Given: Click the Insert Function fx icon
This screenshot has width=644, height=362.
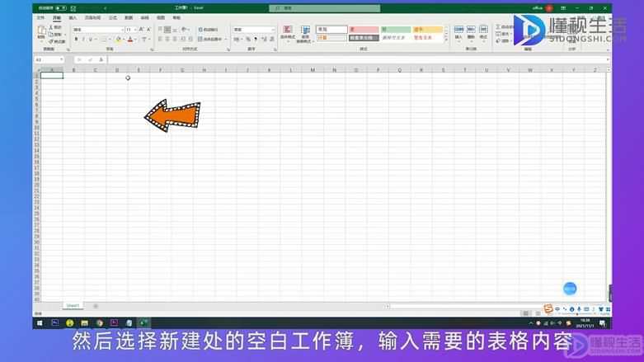Looking at the screenshot, I should pyautogui.click(x=101, y=59).
